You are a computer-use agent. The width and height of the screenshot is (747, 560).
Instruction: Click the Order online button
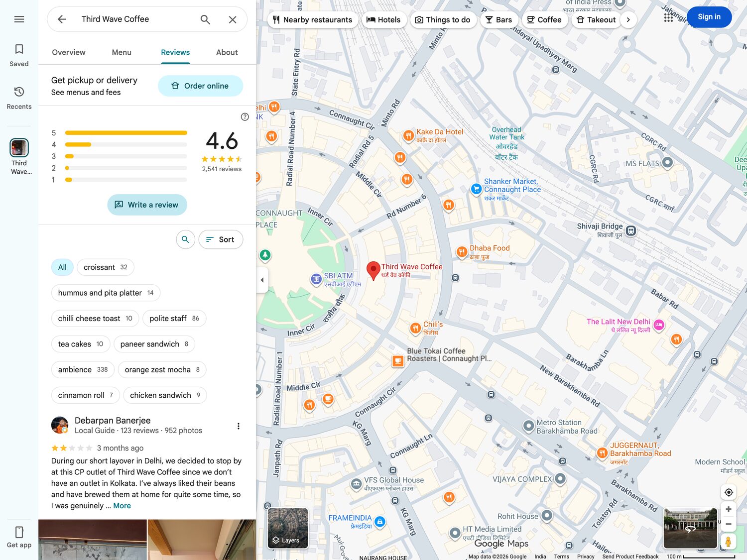tap(200, 86)
